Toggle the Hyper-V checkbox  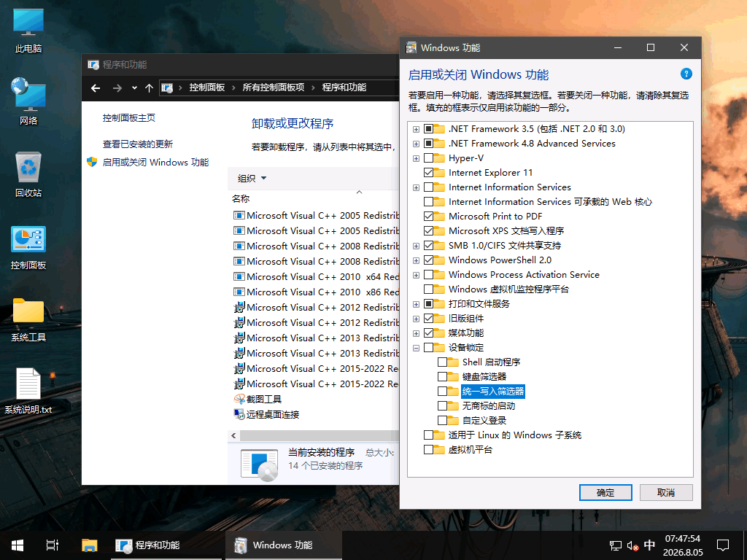(428, 157)
